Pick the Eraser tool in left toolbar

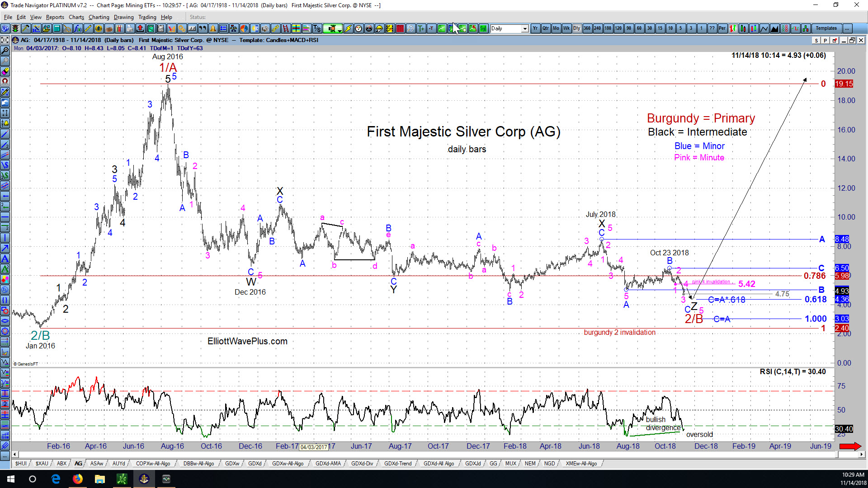[x=5, y=71]
